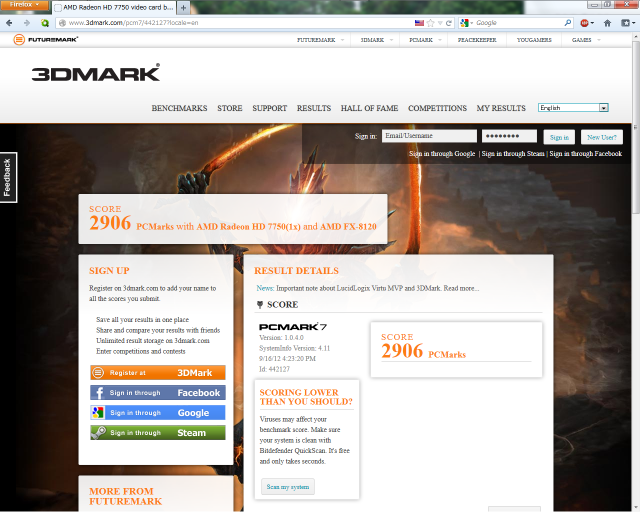Choose a search engine via the Google icon dropdown
Viewport: 640px width, 512px height.
point(466,23)
